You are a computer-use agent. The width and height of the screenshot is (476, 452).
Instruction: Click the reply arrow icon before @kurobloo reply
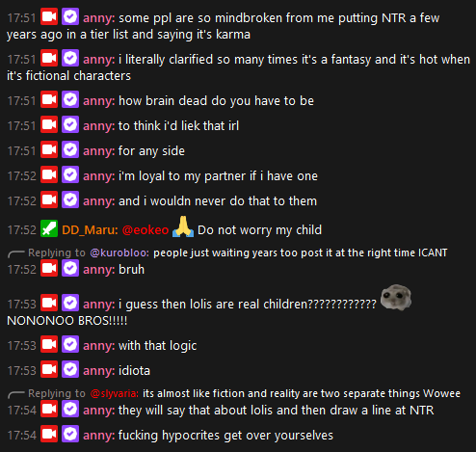[16, 253]
